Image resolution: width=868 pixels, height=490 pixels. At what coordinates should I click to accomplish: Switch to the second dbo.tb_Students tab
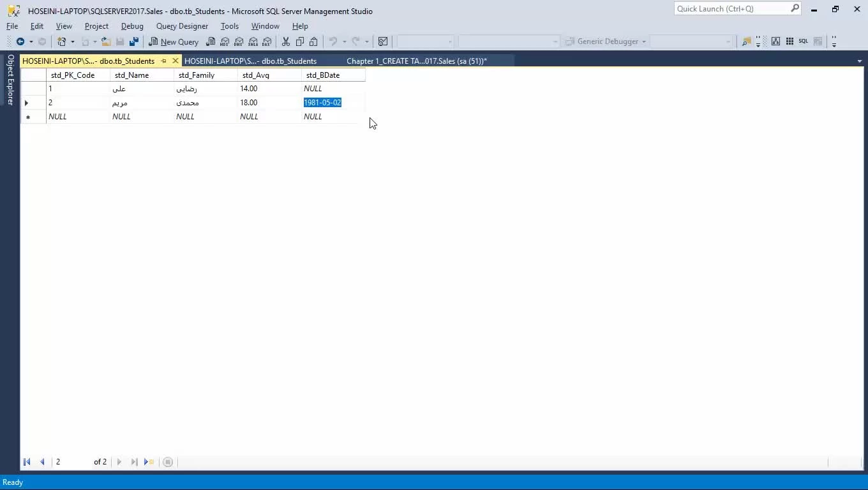click(250, 61)
